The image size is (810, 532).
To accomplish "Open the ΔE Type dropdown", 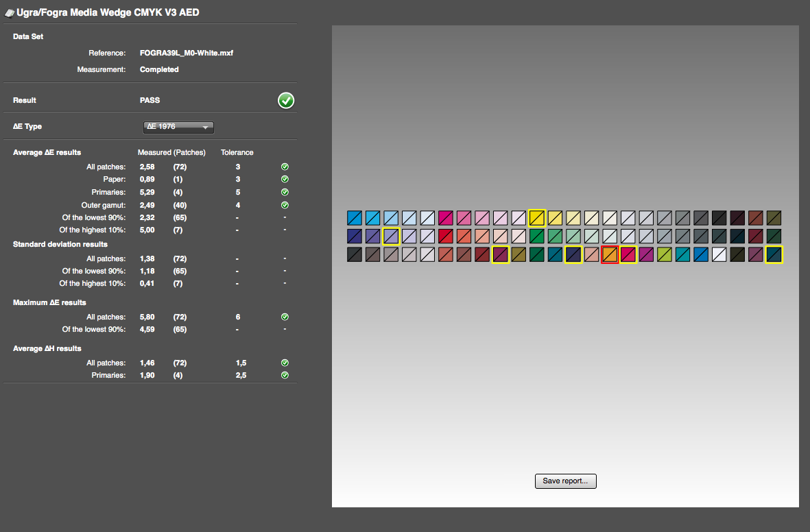I will [x=178, y=127].
